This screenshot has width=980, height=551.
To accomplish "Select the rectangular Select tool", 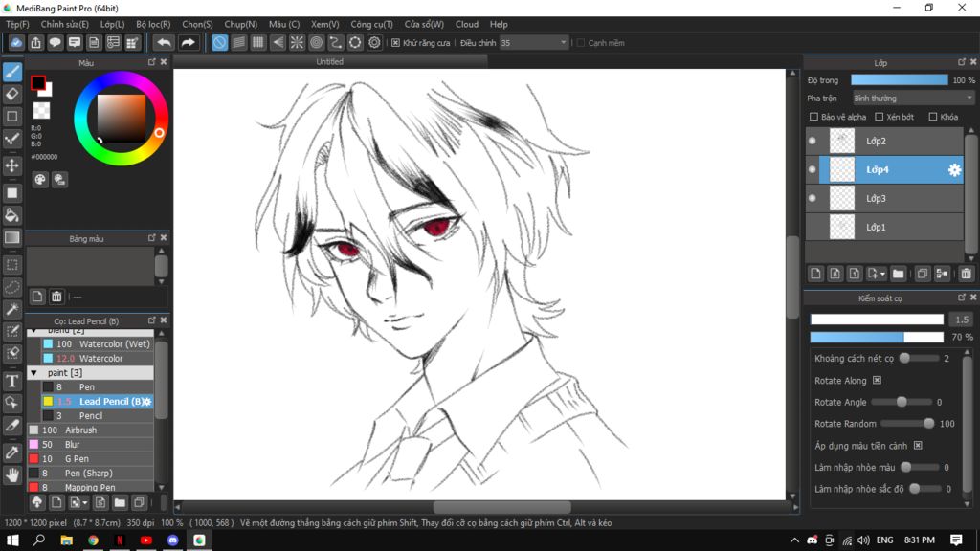I will pyautogui.click(x=11, y=265).
